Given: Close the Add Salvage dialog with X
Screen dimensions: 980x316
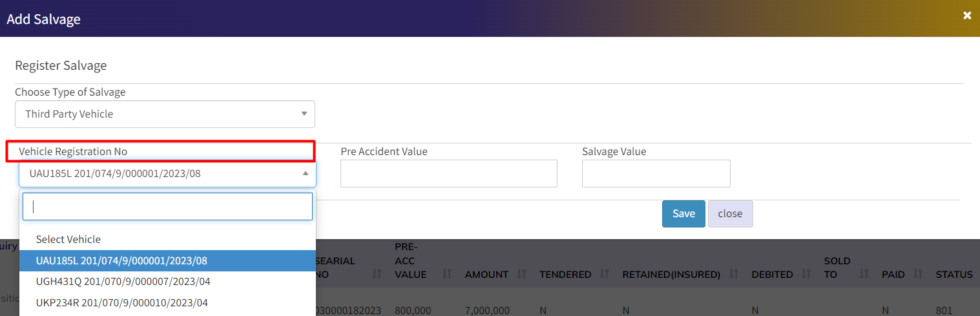Looking at the screenshot, I should (967, 16).
